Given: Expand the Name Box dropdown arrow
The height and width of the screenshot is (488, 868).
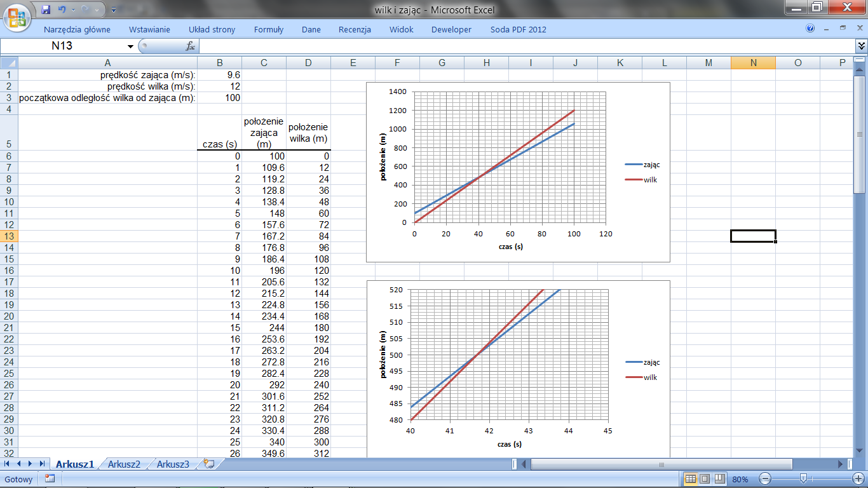Looking at the screenshot, I should pyautogui.click(x=131, y=46).
